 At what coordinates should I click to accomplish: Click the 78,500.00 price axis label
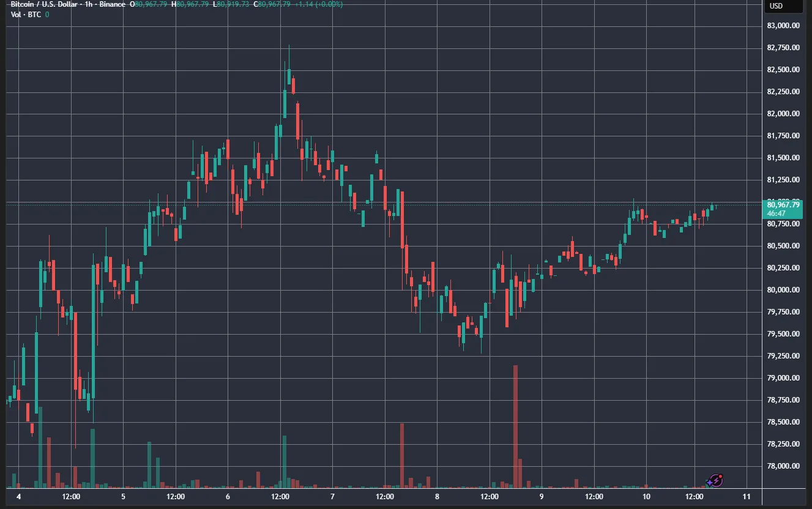[x=783, y=422]
